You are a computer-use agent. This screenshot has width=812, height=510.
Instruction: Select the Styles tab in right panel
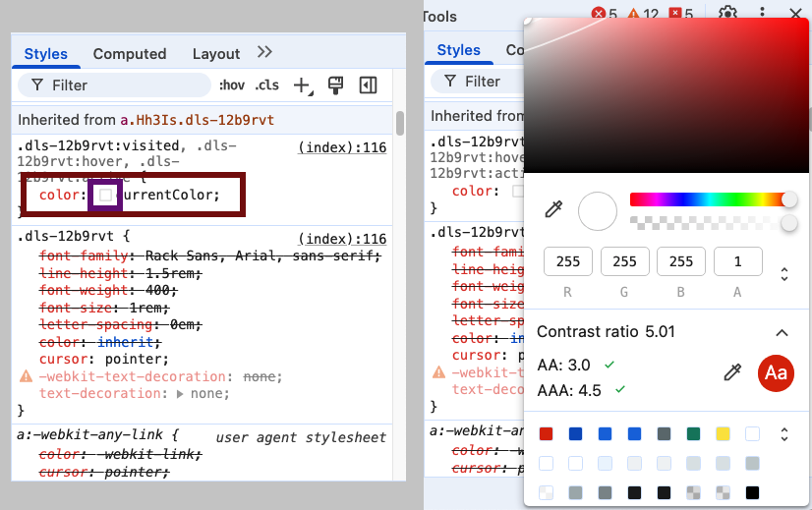458,50
